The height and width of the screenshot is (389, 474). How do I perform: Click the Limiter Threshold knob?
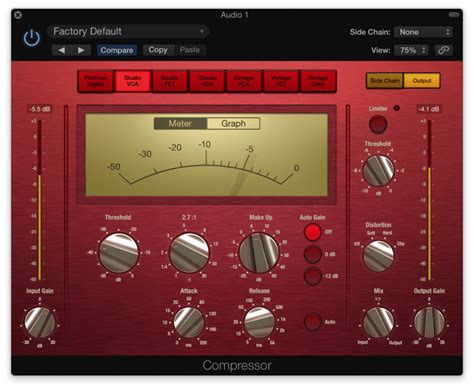378,170
